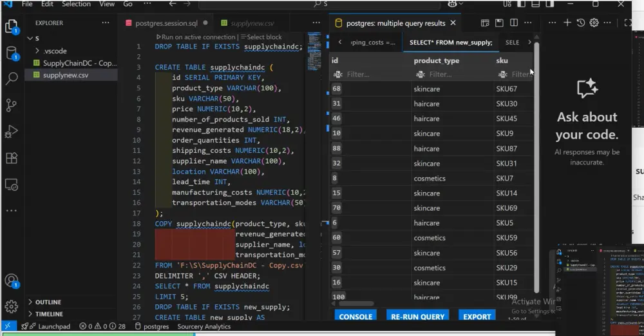Open the Search view in activity bar
The height and width of the screenshot is (336, 644).
pyautogui.click(x=11, y=79)
